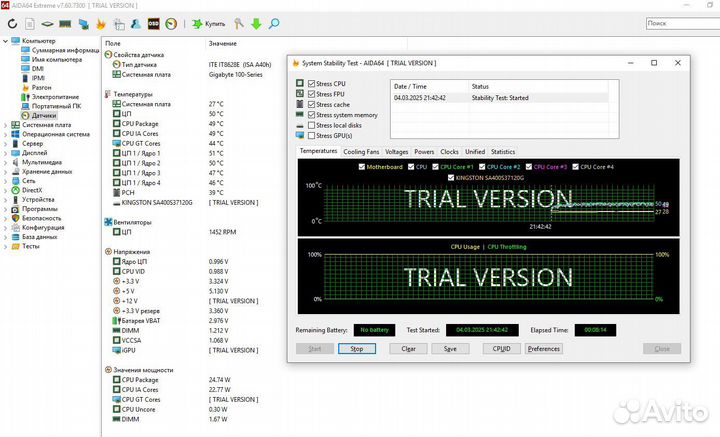
Task: Collapse the Компьютер tree node
Action: [x=4, y=41]
